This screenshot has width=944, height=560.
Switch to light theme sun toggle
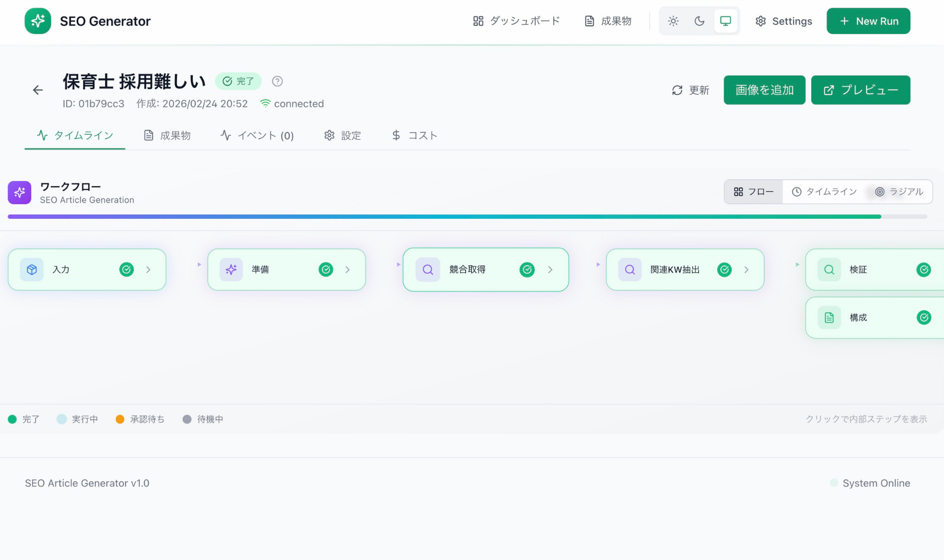pyautogui.click(x=673, y=21)
